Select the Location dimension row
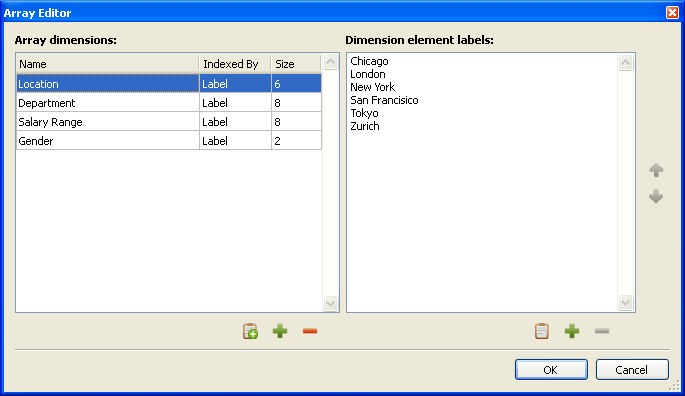Screen dimensions: 685x396 (169, 83)
